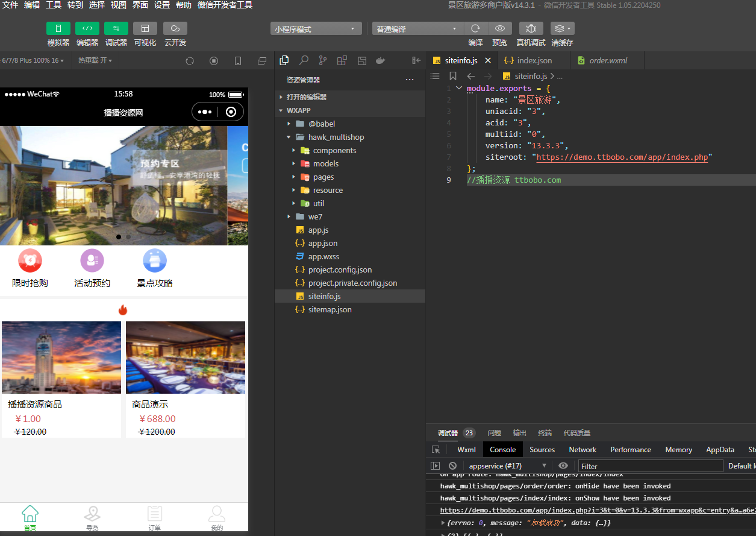The width and height of the screenshot is (756, 536).
Task: Expand the pages folder
Action: point(350,177)
